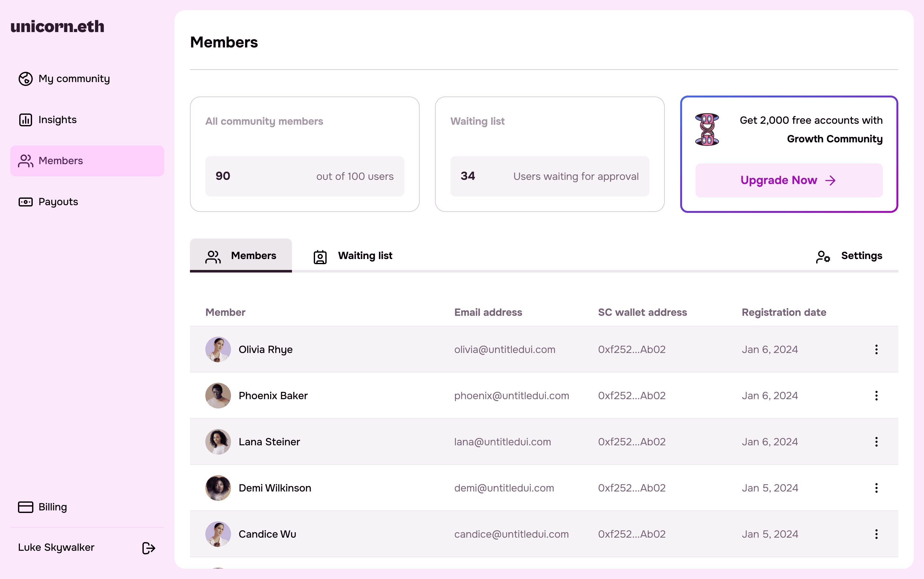Open the options menu for Phoenix Baker

click(x=877, y=396)
